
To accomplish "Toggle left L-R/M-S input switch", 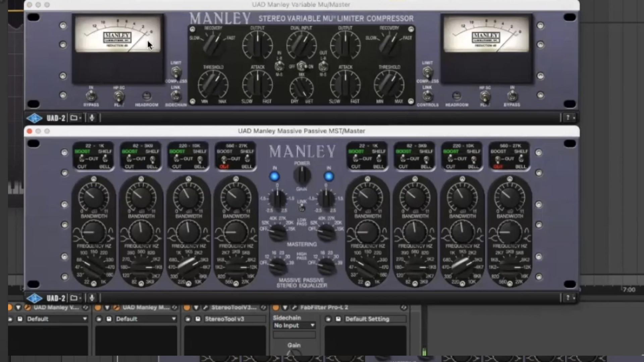I will (279, 66).
